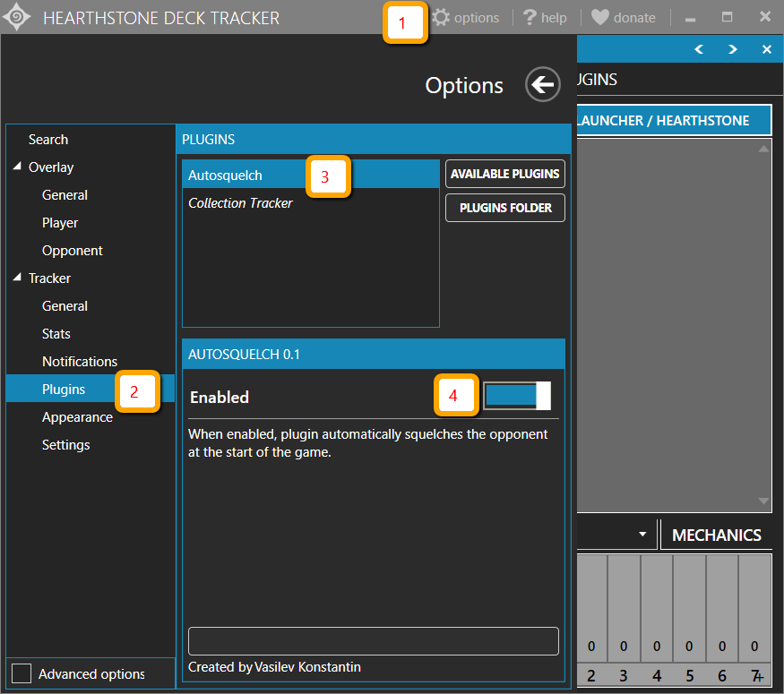The image size is (784, 694).
Task: Click mana cost 2 bar in chart
Action: [591, 609]
